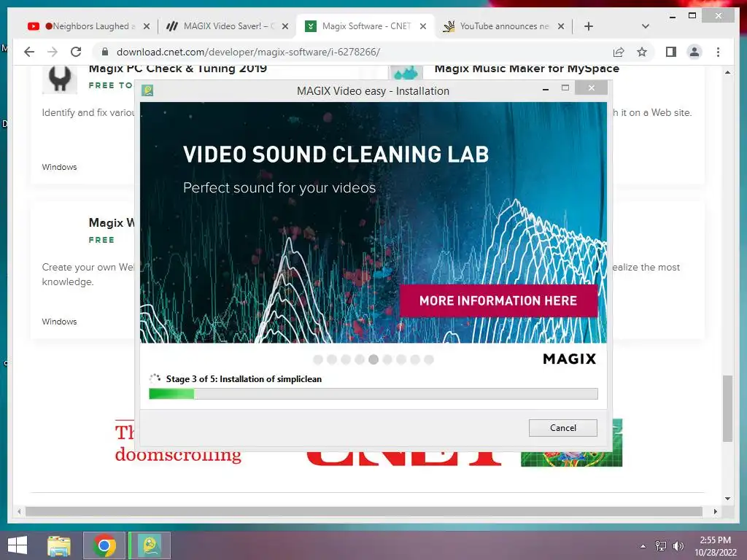Screen dimensions: 747x560
Task: Go back in Chrome
Action: [29, 52]
